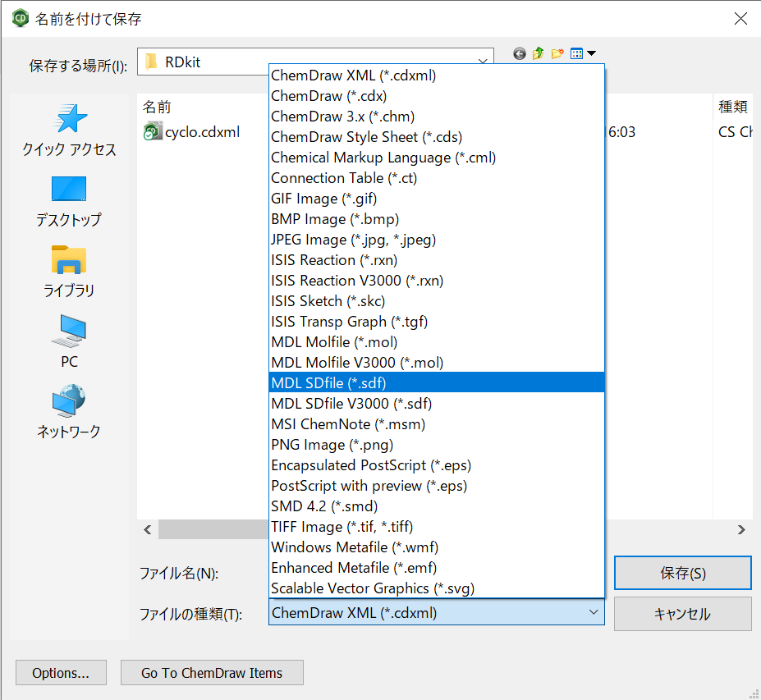Open the view menu icon
Image resolution: width=761 pixels, height=700 pixels.
(583, 53)
